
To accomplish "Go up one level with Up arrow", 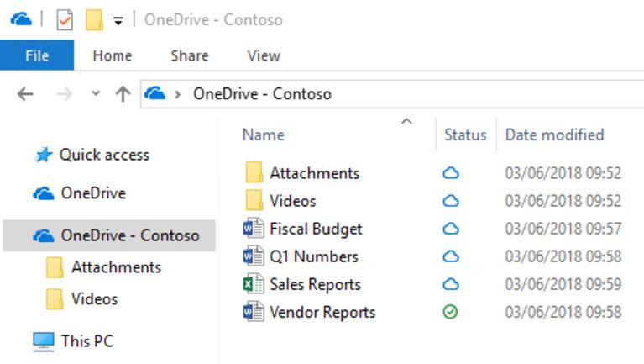I will click(x=123, y=94).
